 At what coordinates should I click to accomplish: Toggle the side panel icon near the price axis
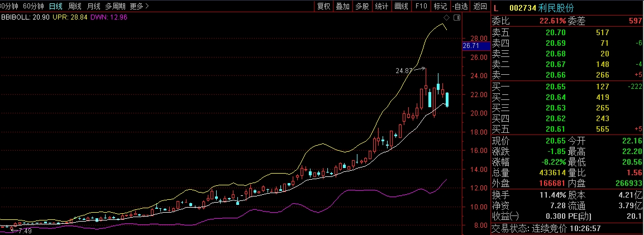pyautogui.click(x=457, y=18)
